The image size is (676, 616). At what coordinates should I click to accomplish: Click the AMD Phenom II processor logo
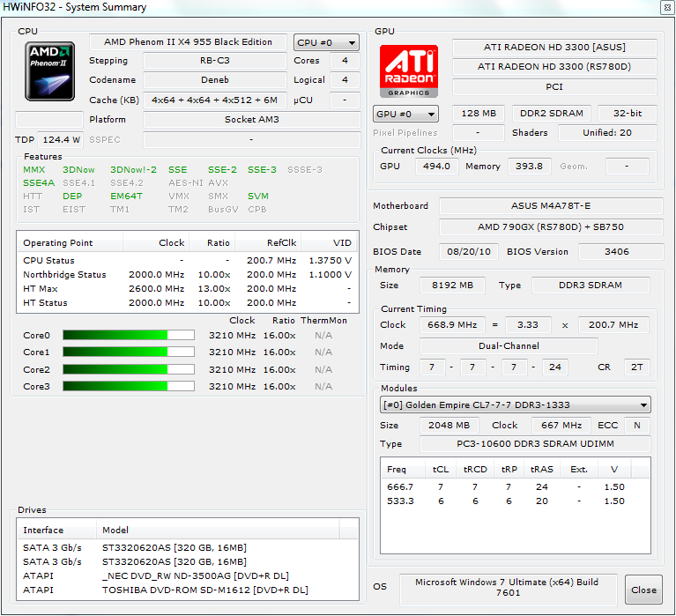(49, 71)
